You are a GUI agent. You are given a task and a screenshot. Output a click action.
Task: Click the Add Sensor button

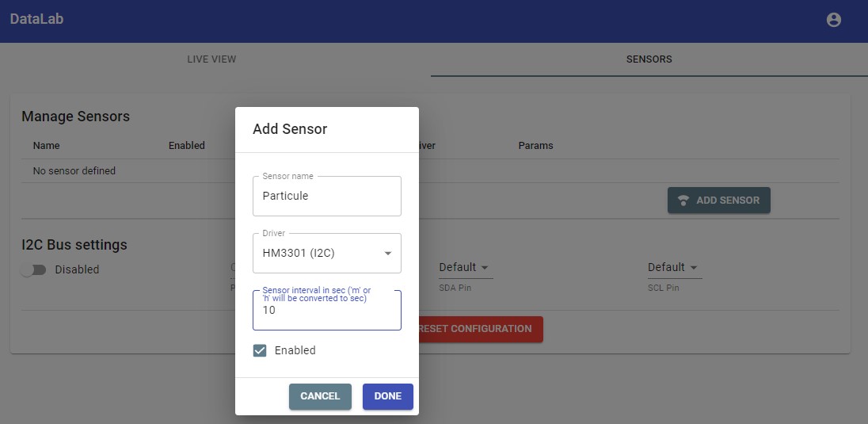(718, 201)
